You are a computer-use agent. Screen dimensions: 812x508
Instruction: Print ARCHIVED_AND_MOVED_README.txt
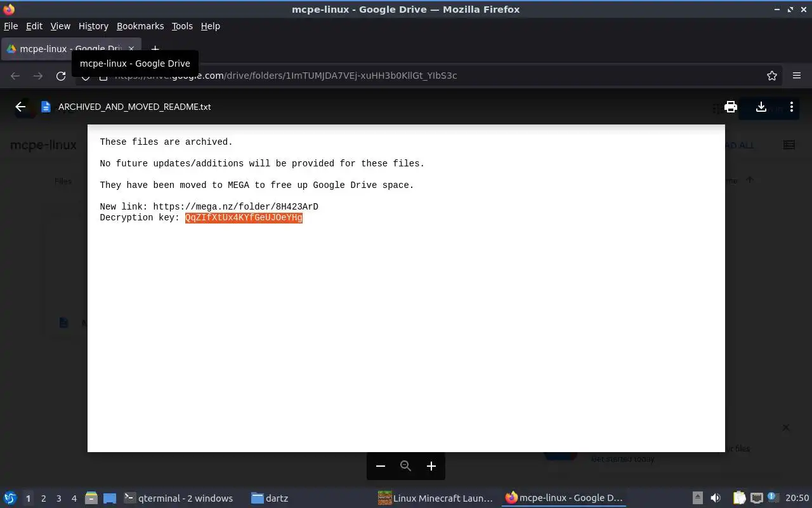click(x=731, y=107)
